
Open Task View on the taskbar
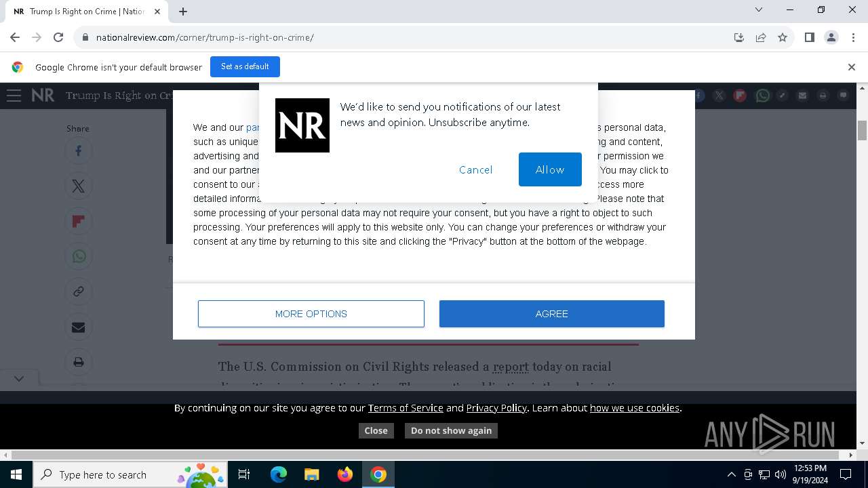(244, 474)
